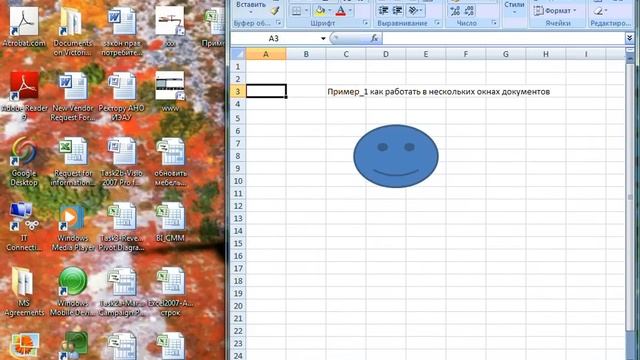Click the selected cell A3
640x360 pixels.
click(266, 91)
